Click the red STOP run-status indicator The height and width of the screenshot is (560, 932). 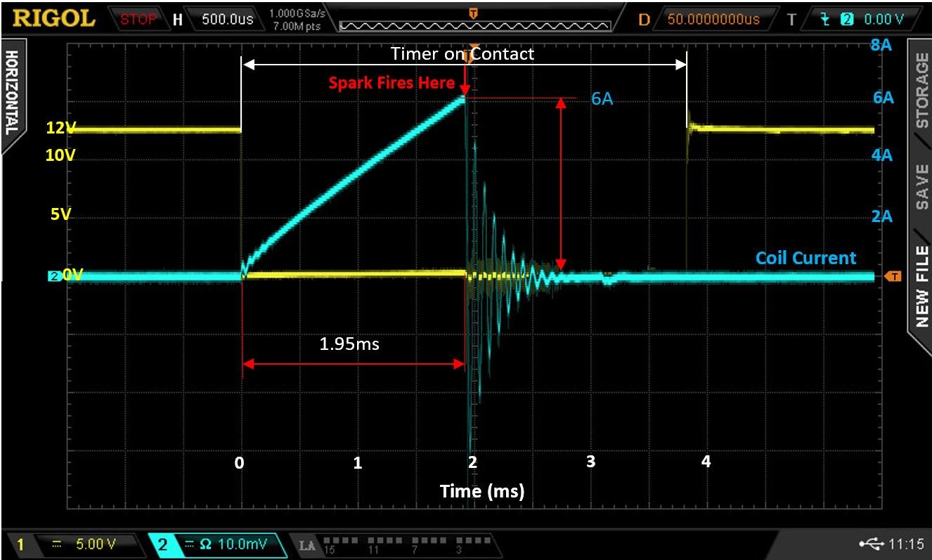point(138,19)
